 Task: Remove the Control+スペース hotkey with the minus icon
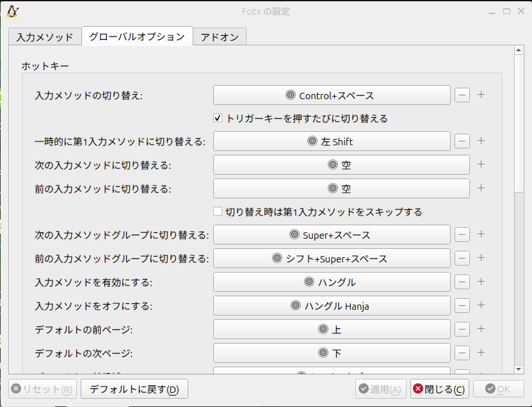click(462, 95)
